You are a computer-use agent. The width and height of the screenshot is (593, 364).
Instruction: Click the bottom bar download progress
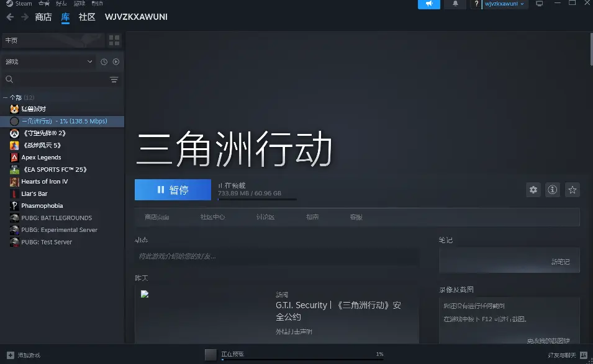point(302,359)
